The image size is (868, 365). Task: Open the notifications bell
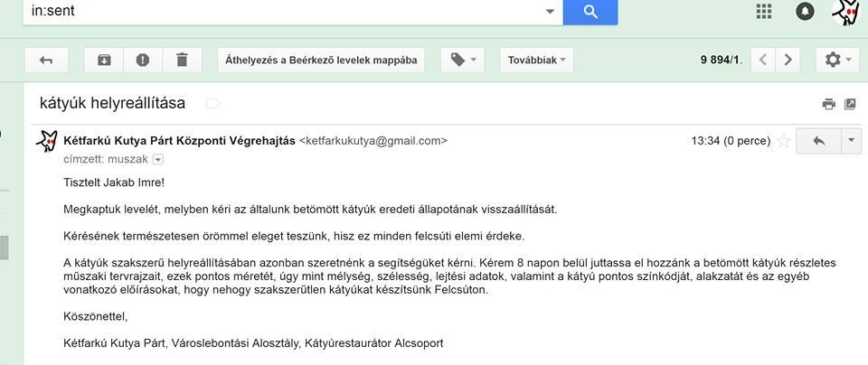[x=805, y=11]
